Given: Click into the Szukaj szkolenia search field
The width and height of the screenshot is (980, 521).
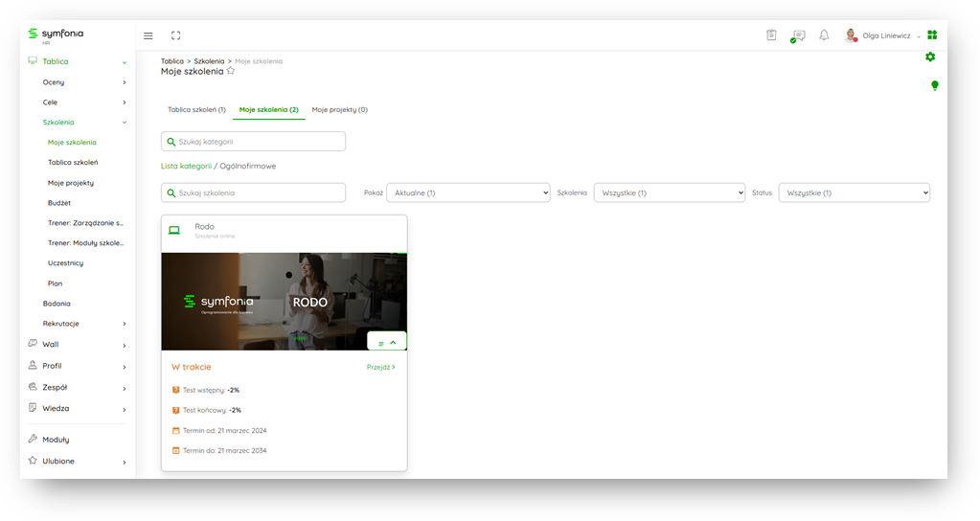Looking at the screenshot, I should [x=253, y=193].
